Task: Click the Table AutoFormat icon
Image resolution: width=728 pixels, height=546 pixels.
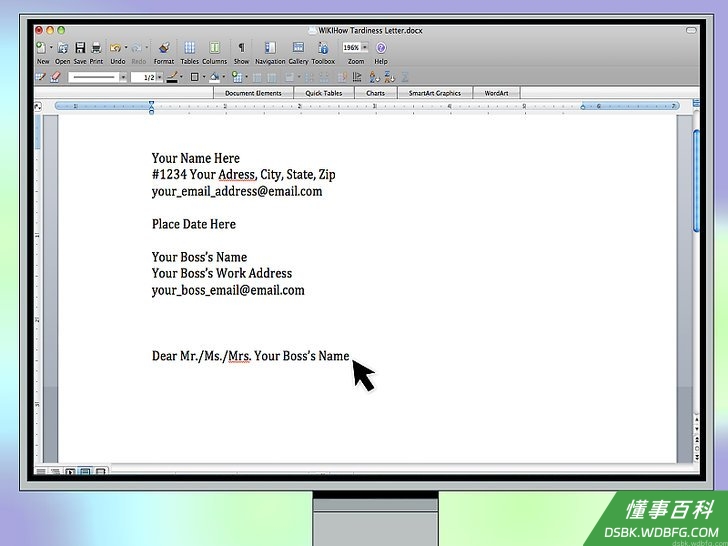Action: click(342, 78)
